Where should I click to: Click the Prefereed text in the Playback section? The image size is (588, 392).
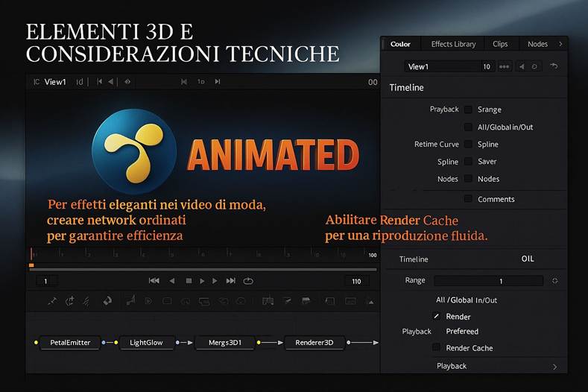click(x=462, y=331)
